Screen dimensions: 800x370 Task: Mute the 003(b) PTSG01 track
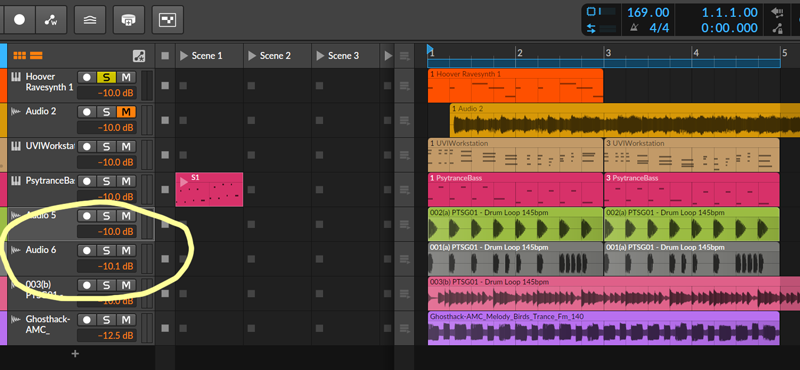pos(126,285)
